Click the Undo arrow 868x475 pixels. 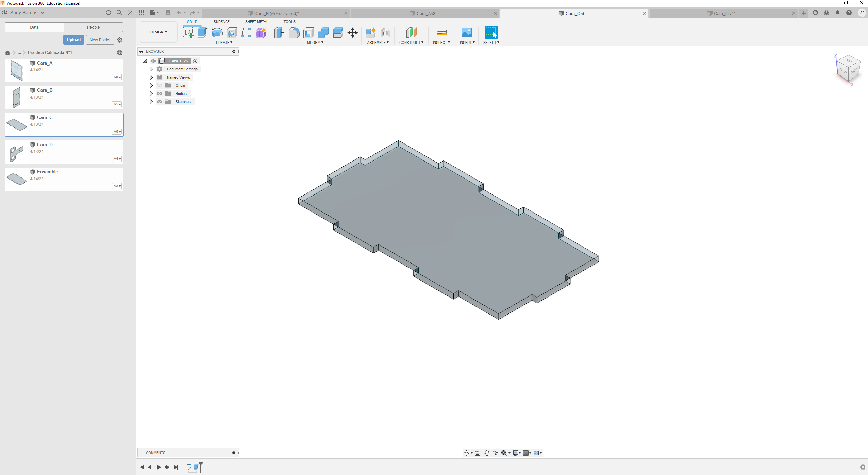[179, 13]
